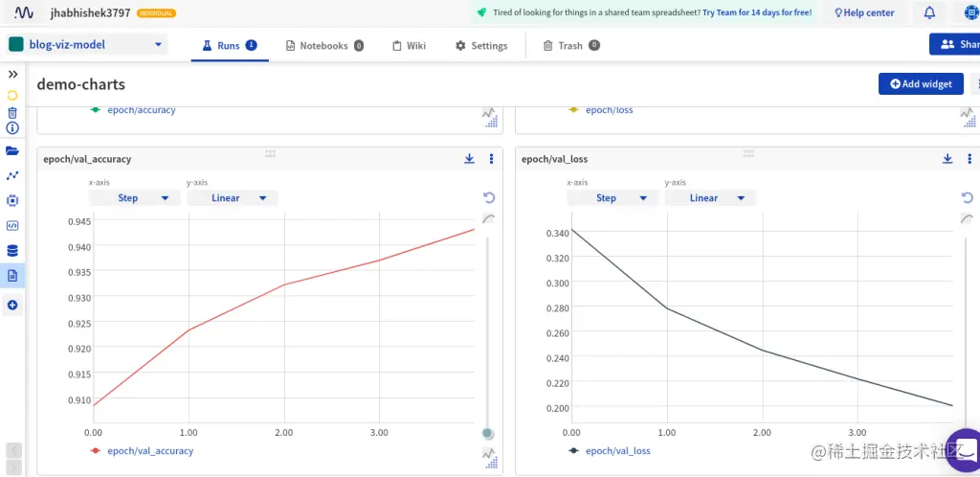
Task: Open the blog-viz-model project dropdown
Action: (87, 44)
